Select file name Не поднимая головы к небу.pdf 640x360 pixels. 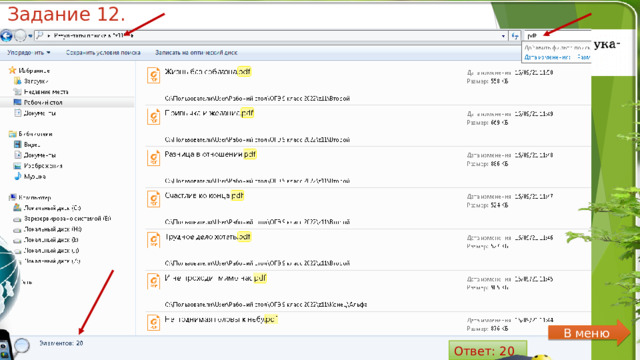point(221,319)
